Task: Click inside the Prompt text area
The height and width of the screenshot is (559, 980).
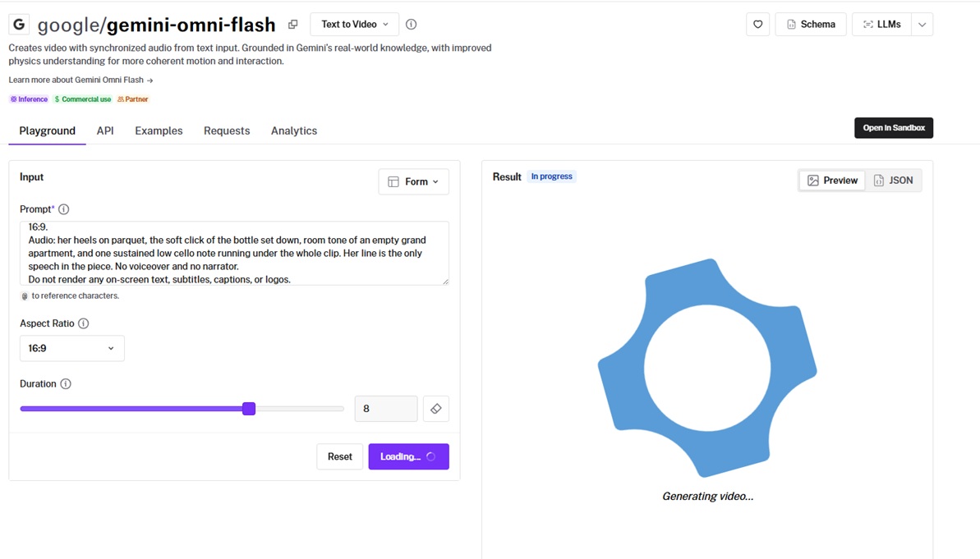Action: coord(234,253)
